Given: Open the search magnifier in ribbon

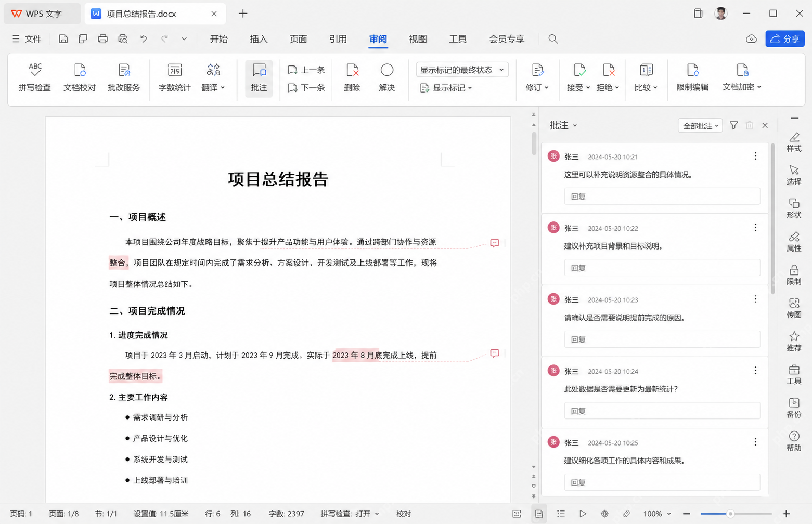Looking at the screenshot, I should coord(553,39).
